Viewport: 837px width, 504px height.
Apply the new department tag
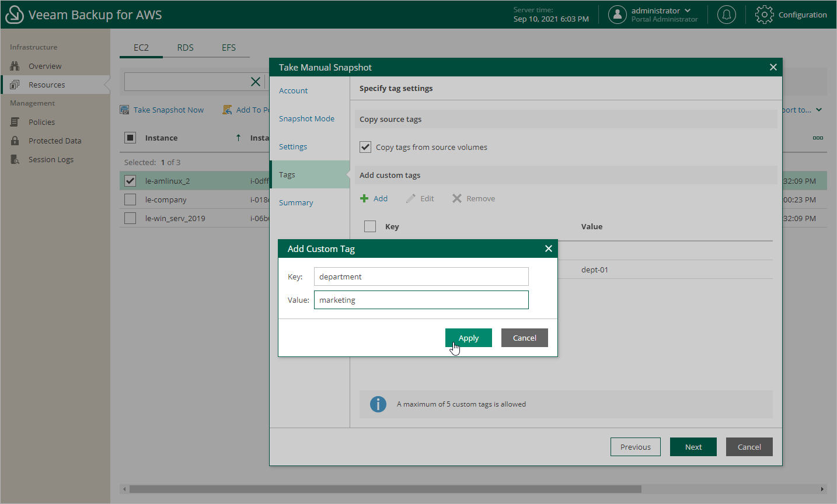(468, 338)
